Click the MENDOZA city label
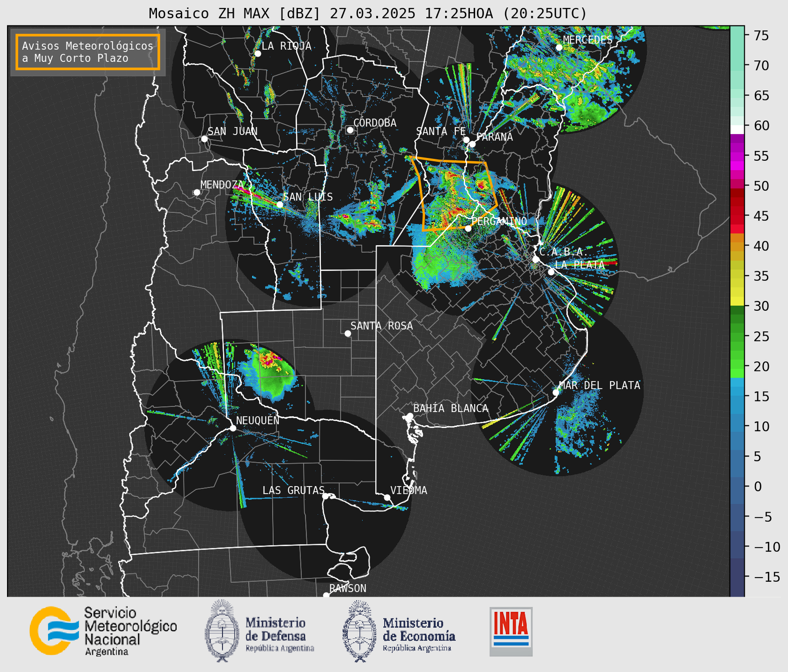 (222, 185)
